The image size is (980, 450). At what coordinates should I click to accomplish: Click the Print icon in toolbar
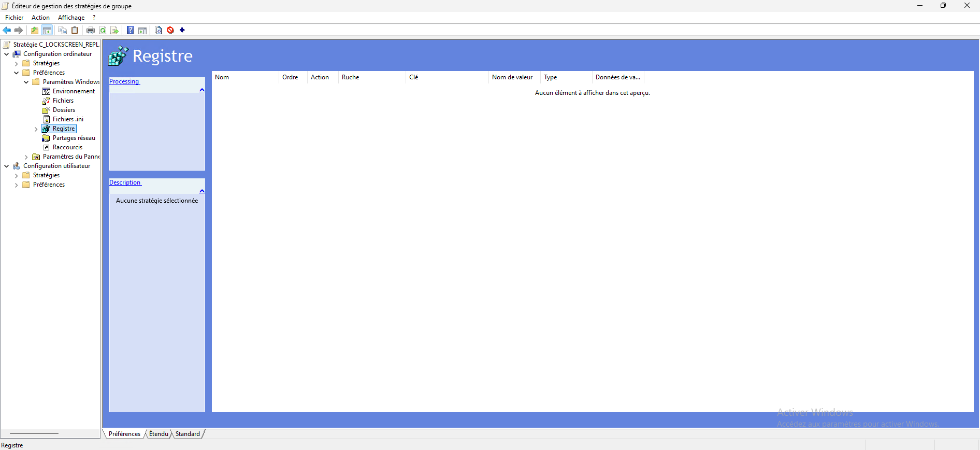(91, 30)
